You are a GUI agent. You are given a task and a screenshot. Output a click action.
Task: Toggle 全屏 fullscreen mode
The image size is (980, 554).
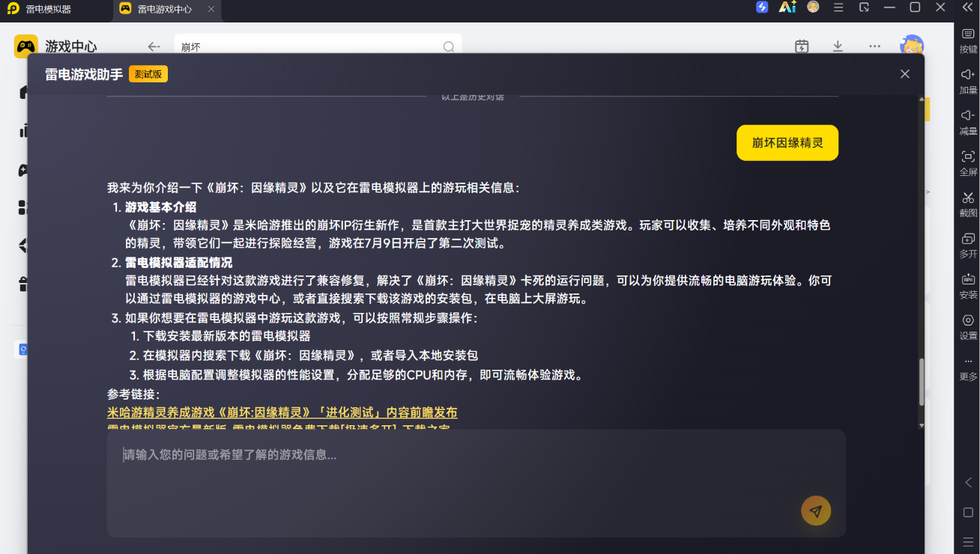tap(968, 164)
